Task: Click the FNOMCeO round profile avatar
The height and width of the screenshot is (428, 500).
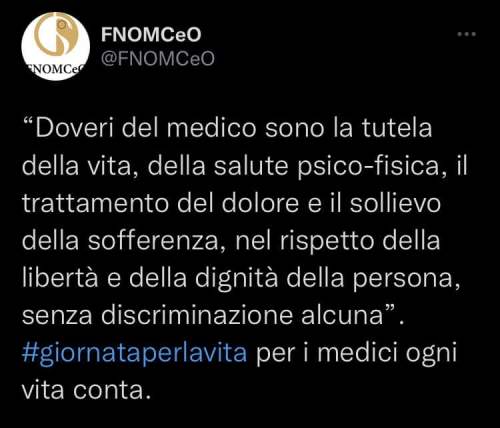Action: [x=56, y=46]
